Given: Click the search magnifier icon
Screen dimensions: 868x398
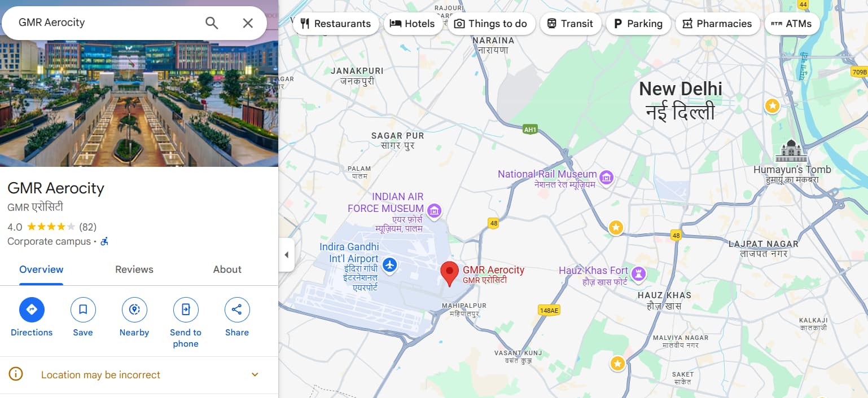Looking at the screenshot, I should click(x=212, y=23).
